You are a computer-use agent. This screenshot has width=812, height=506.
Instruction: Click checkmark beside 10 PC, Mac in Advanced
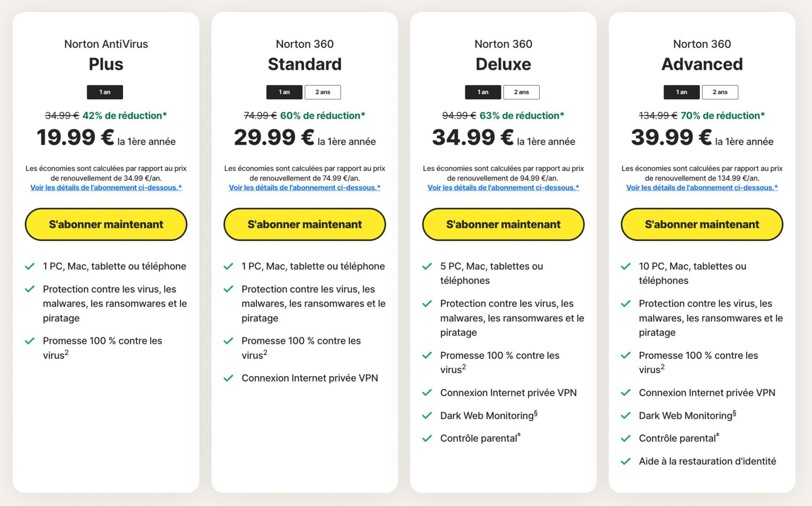tap(625, 266)
